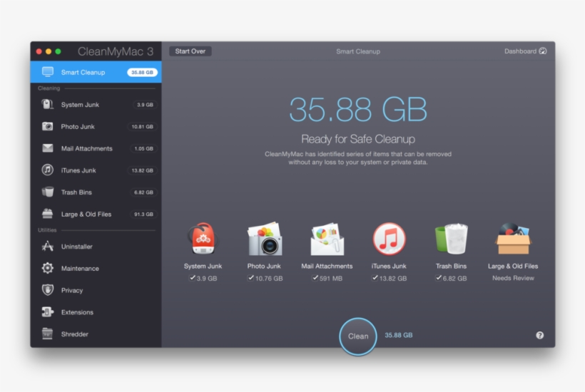Click the Dashboard gauge icon
Viewport: 585px width, 392px height.
(x=543, y=51)
